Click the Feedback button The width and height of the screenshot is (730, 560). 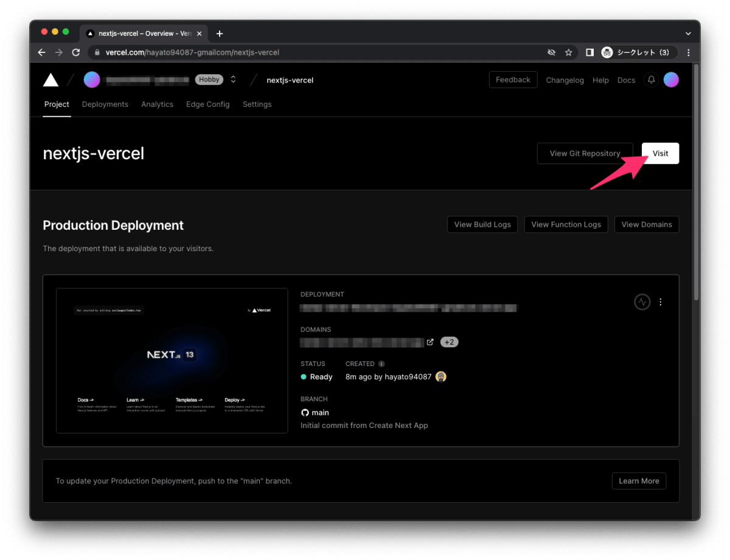(x=513, y=80)
